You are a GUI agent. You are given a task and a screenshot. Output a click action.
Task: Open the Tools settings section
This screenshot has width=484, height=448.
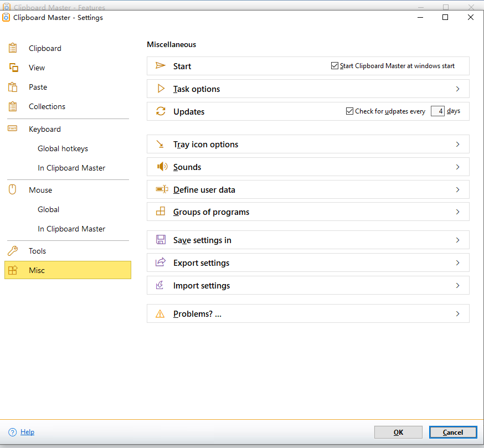[37, 251]
